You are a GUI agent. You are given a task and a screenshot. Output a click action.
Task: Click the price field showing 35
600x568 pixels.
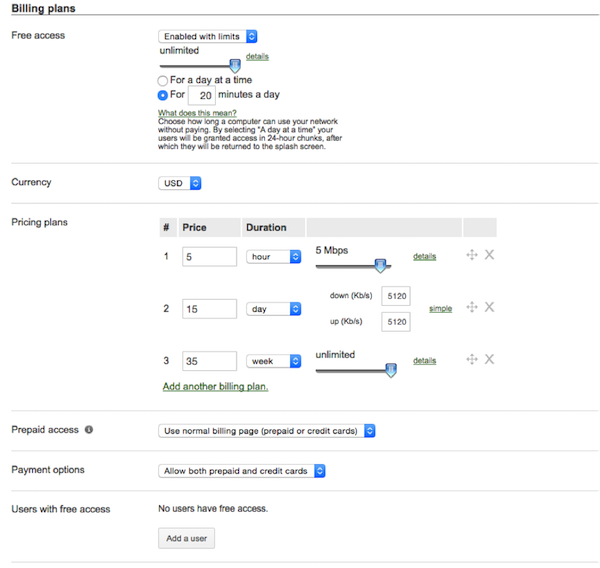209,361
